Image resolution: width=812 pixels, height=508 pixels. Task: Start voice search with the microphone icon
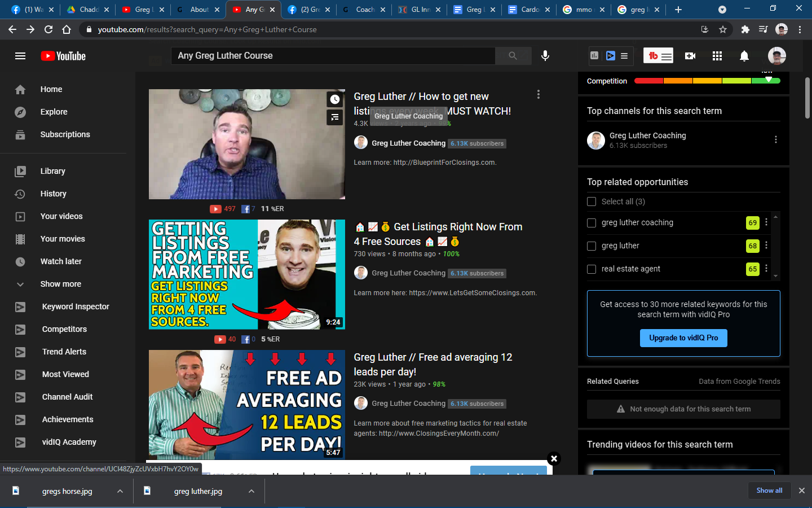(x=545, y=56)
